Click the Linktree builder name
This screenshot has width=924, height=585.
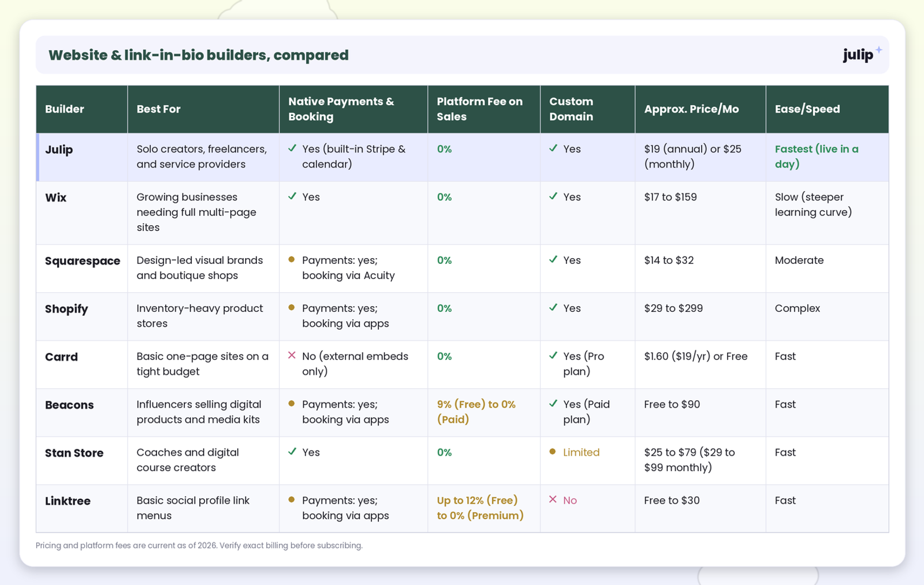68,501
